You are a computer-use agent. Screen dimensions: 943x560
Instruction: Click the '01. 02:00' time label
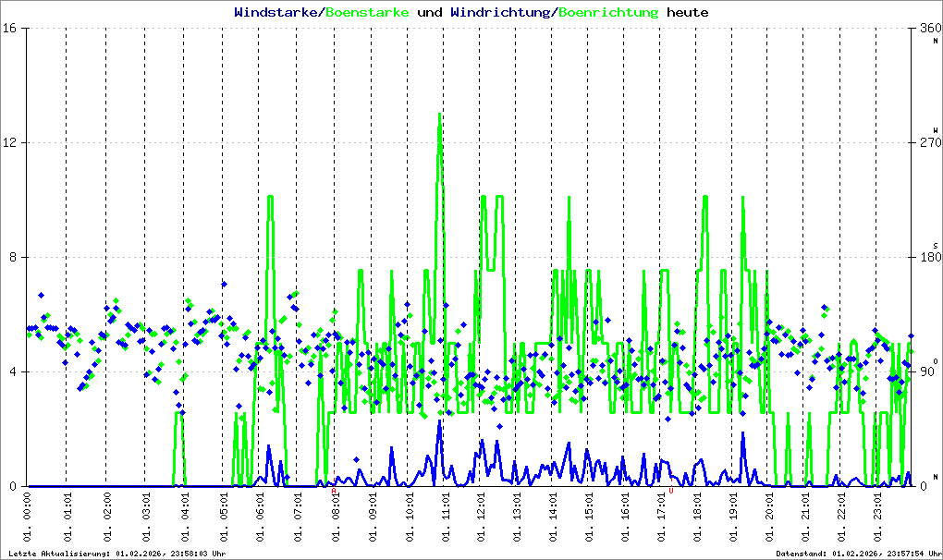point(107,517)
